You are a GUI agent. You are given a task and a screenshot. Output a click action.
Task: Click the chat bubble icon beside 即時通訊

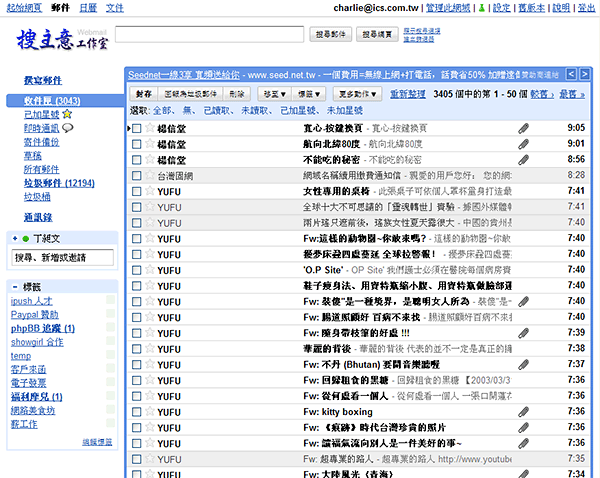point(68,127)
